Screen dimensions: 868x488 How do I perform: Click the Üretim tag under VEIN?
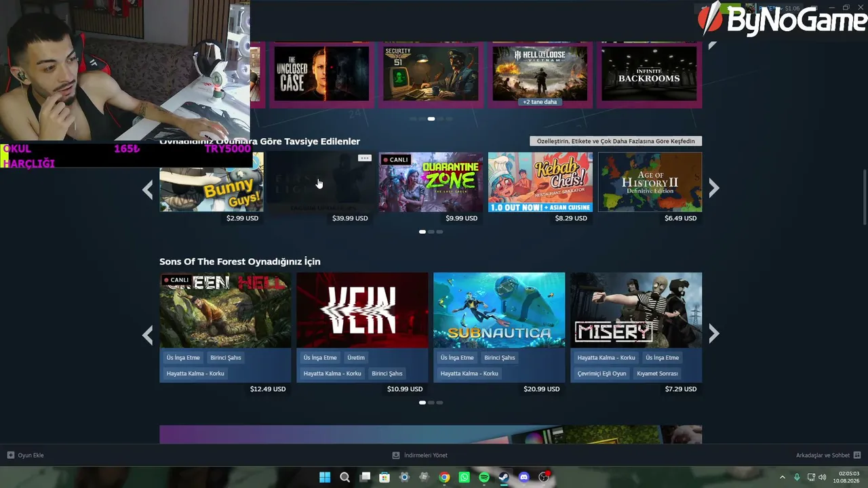tap(356, 358)
